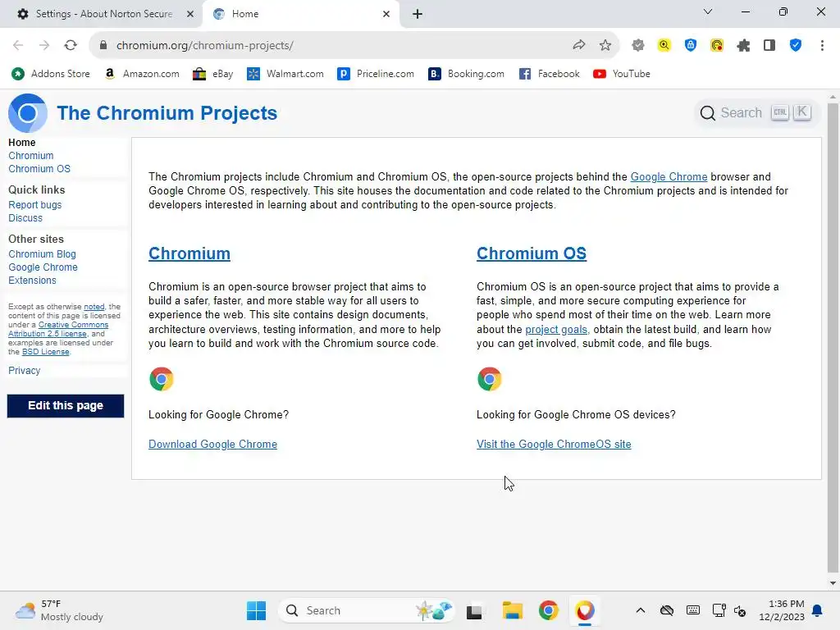This screenshot has height=630, width=840.
Task: Open the Report bugs link
Action: pyautogui.click(x=34, y=204)
